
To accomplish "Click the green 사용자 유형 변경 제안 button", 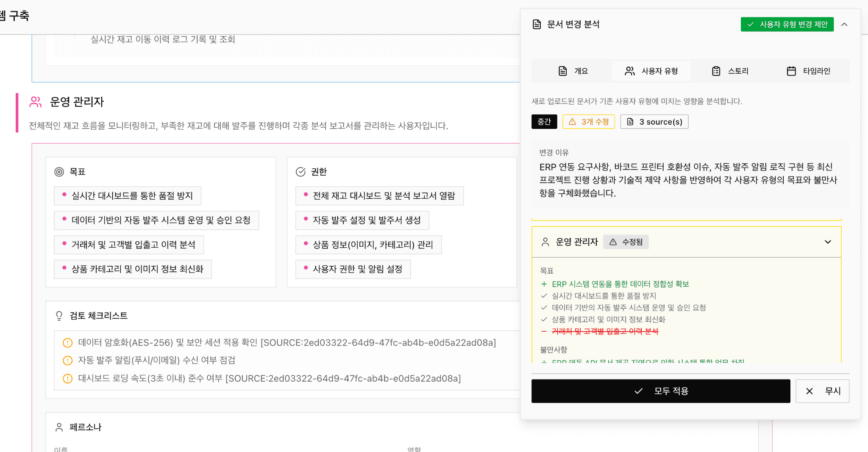I will coord(787,24).
